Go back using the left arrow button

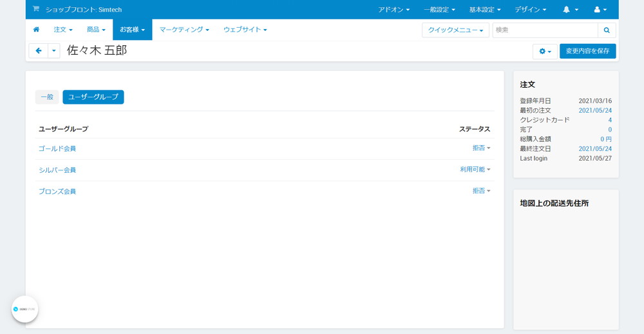point(39,51)
